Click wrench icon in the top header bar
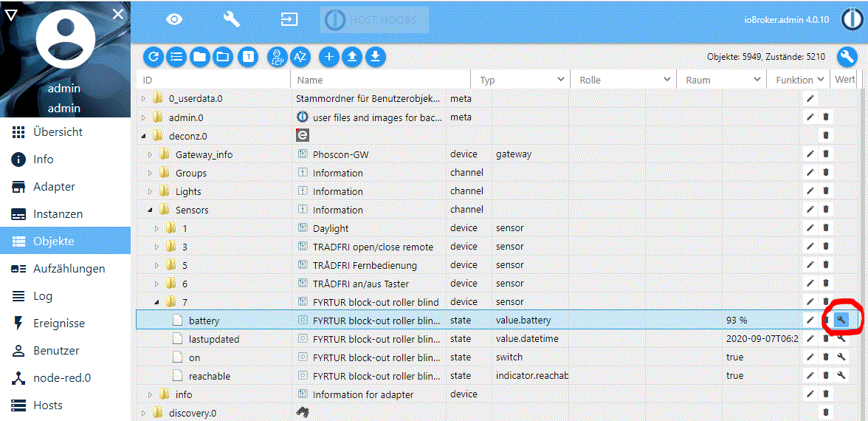The width and height of the screenshot is (868, 421). click(232, 20)
